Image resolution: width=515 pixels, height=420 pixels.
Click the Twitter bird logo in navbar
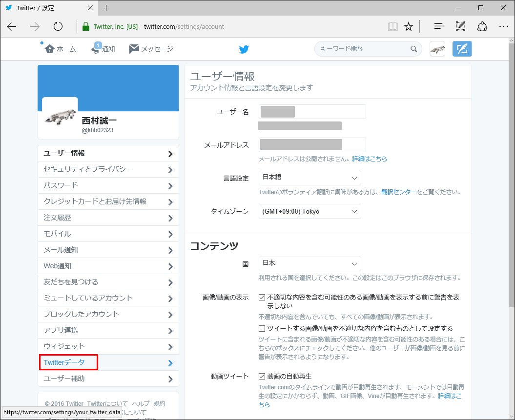(x=244, y=49)
